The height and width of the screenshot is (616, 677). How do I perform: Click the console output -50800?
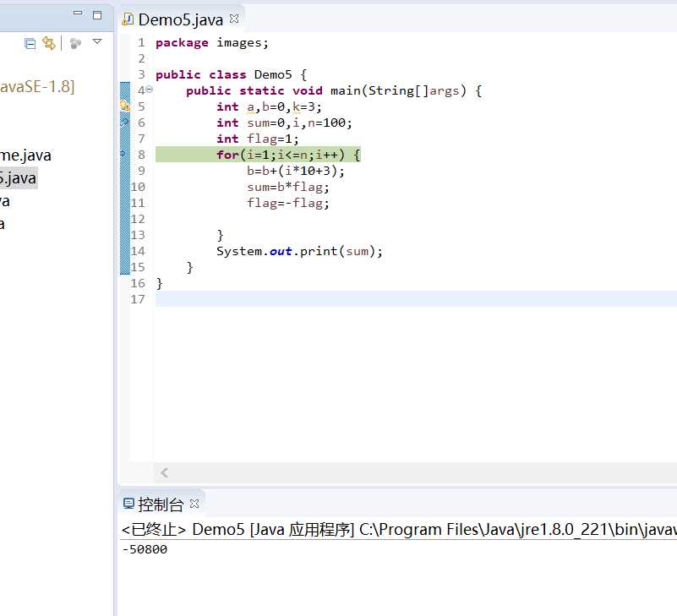coord(145,549)
